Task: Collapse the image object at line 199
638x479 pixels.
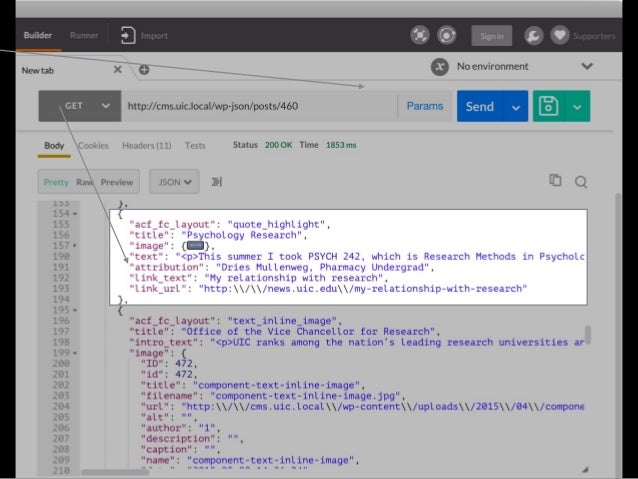Action: (75, 353)
